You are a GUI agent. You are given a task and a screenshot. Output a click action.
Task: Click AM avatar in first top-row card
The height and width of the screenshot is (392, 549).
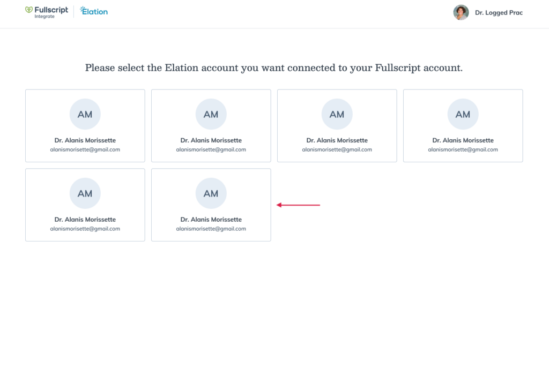tap(85, 114)
